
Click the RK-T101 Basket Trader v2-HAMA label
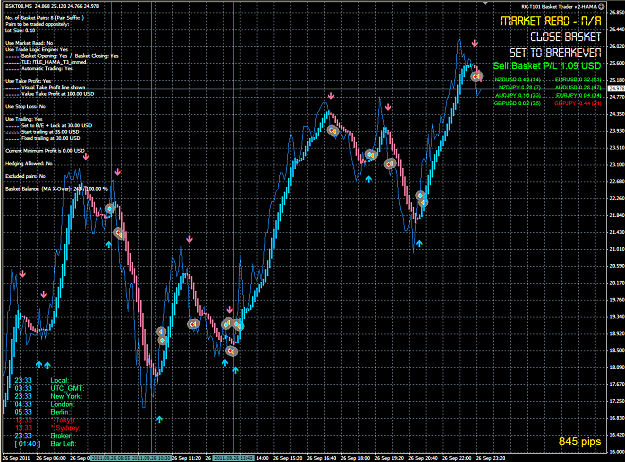pyautogui.click(x=559, y=6)
